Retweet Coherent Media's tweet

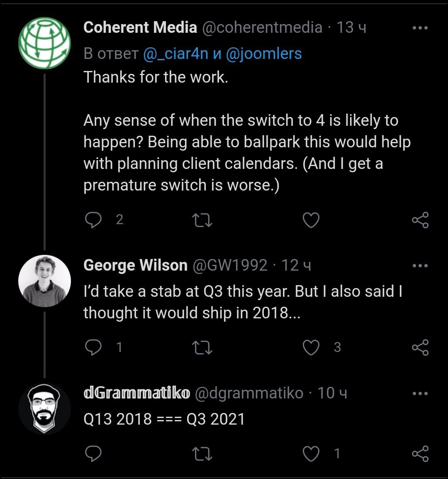pyautogui.click(x=203, y=220)
